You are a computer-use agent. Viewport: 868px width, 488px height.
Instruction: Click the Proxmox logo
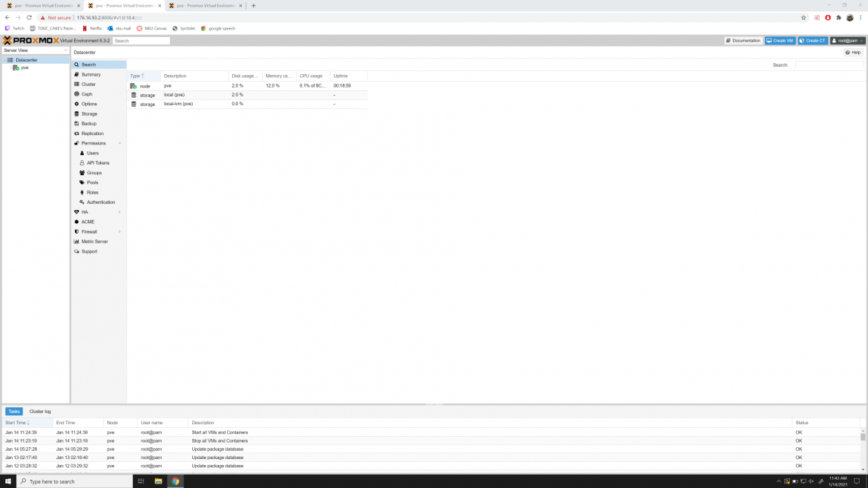31,40
